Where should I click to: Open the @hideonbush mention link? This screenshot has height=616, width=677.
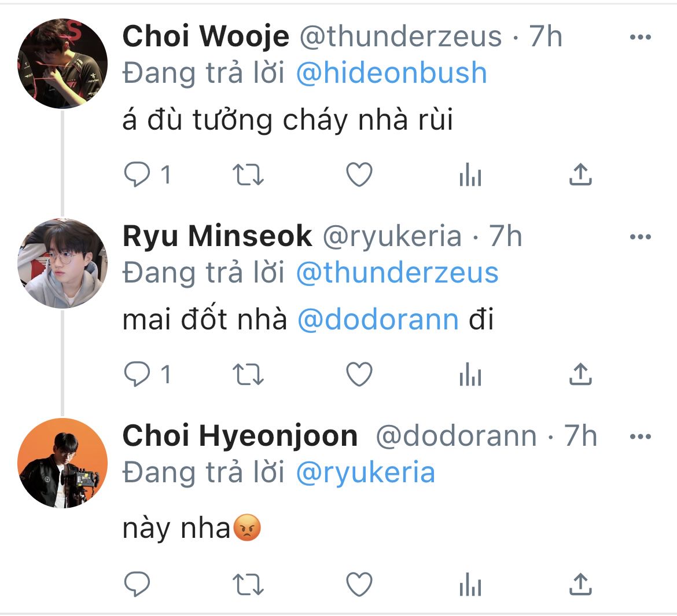[x=391, y=74]
